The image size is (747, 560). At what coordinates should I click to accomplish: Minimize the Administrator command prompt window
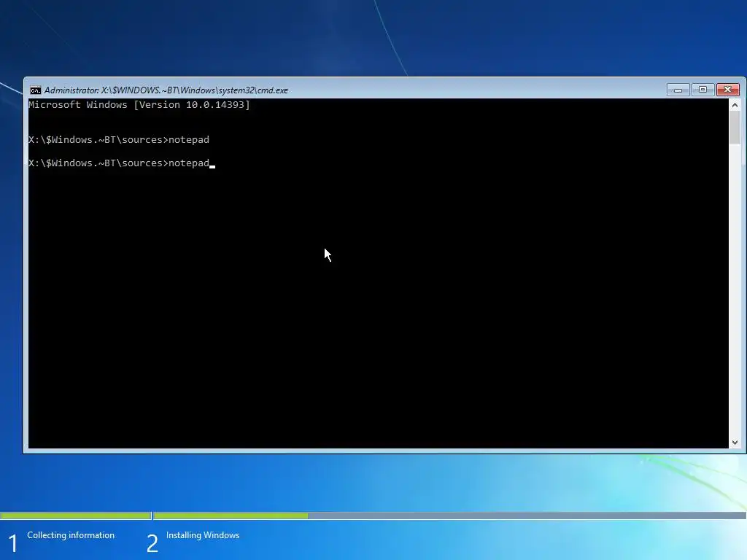click(678, 90)
